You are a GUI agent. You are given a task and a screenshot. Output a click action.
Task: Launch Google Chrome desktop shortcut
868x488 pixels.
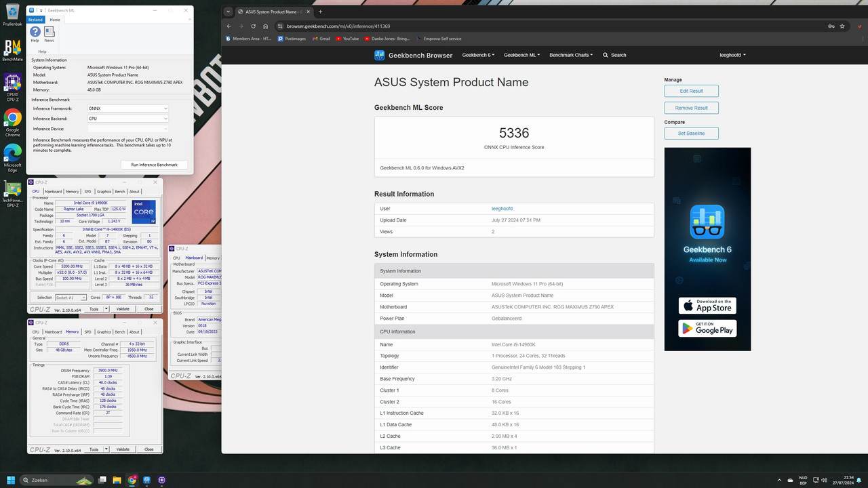click(x=12, y=123)
